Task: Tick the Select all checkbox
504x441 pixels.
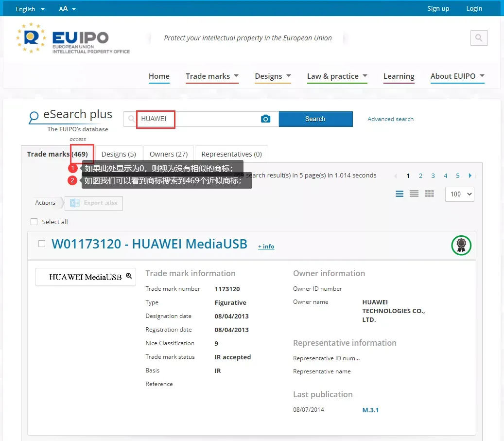Action: click(x=34, y=222)
